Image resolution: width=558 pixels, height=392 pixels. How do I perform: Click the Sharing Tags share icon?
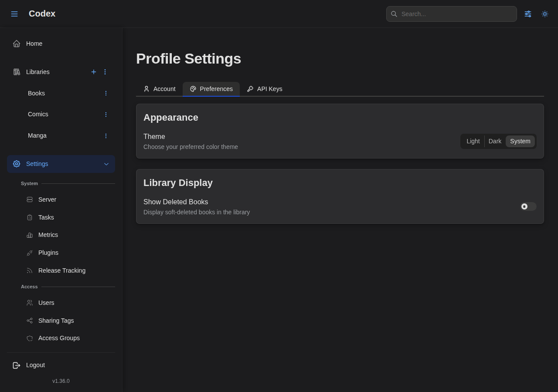click(30, 321)
